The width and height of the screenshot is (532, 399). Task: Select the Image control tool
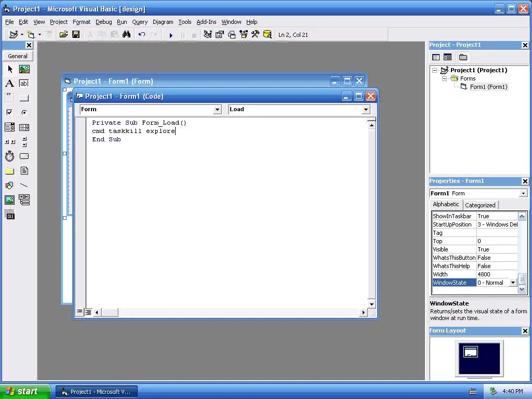pyautogui.click(x=10, y=200)
